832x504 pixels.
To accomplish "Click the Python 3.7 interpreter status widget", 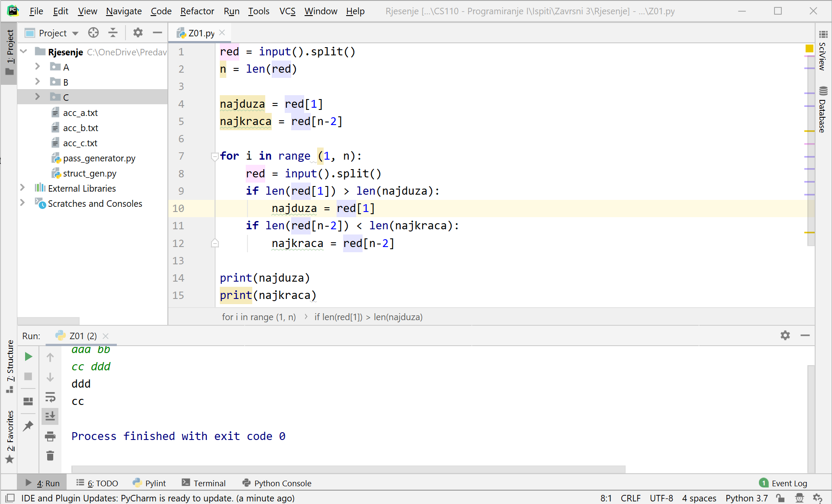I will click(x=746, y=498).
